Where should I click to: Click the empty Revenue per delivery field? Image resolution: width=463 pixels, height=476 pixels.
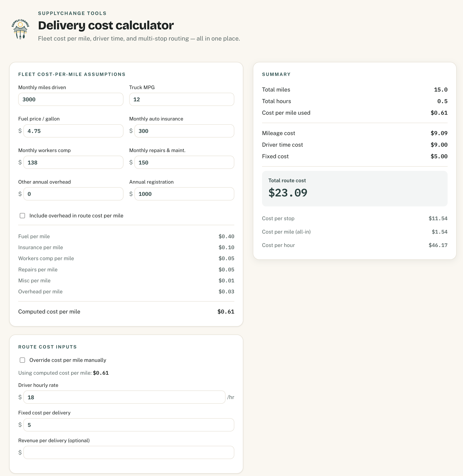pos(129,453)
